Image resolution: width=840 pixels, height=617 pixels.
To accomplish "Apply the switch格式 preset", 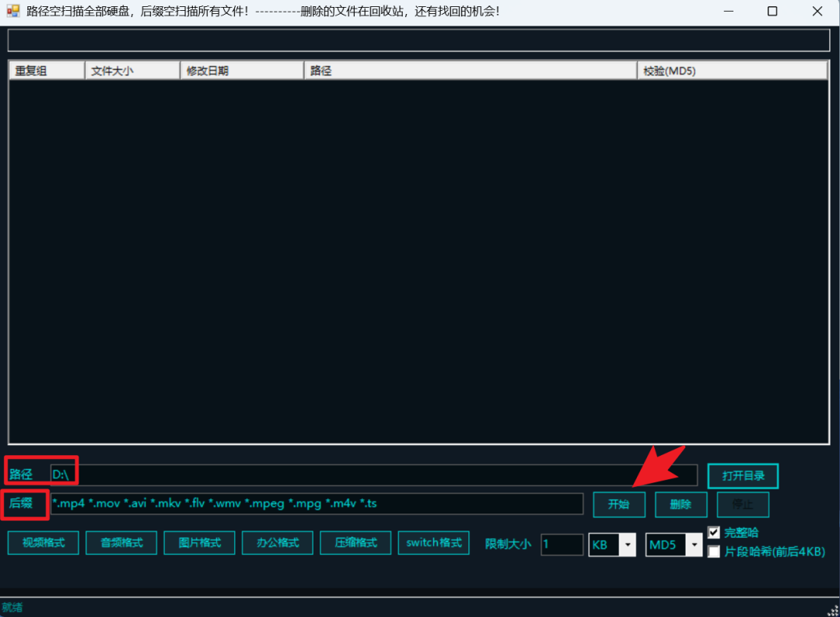I will [434, 543].
